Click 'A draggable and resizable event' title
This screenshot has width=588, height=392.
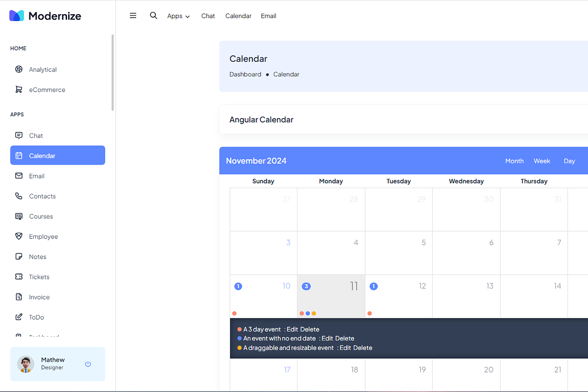click(289, 347)
